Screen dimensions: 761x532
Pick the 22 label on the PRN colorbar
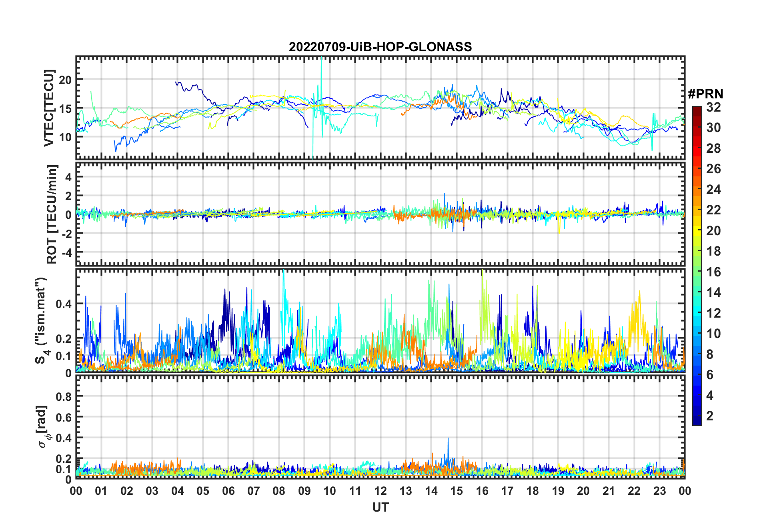(x=713, y=210)
